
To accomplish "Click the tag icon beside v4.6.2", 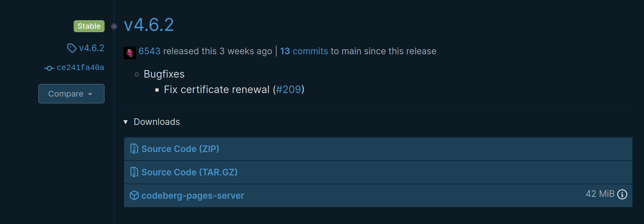I will 72,48.
